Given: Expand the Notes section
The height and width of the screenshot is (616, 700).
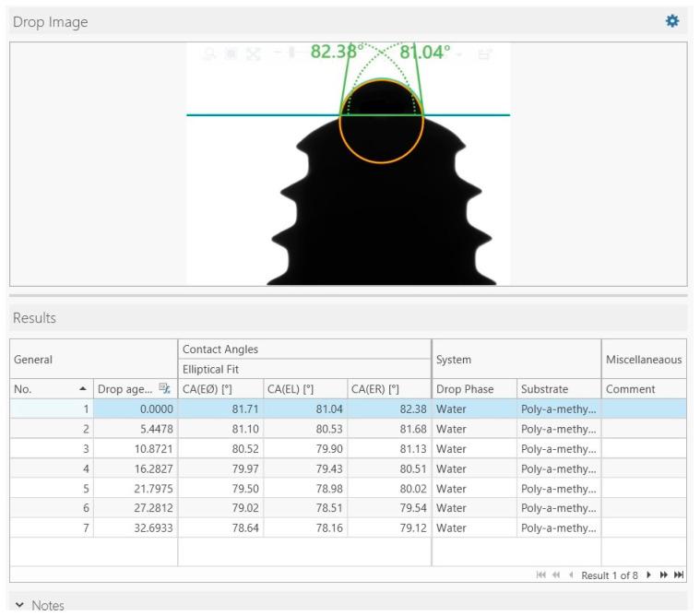Looking at the screenshot, I should [x=19, y=605].
